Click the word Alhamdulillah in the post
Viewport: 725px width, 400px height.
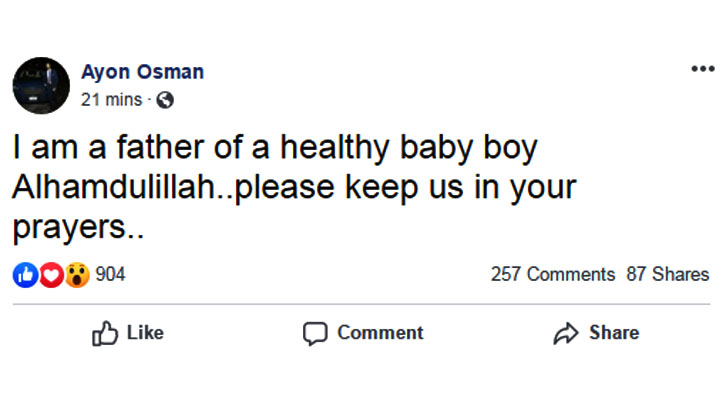click(114, 187)
